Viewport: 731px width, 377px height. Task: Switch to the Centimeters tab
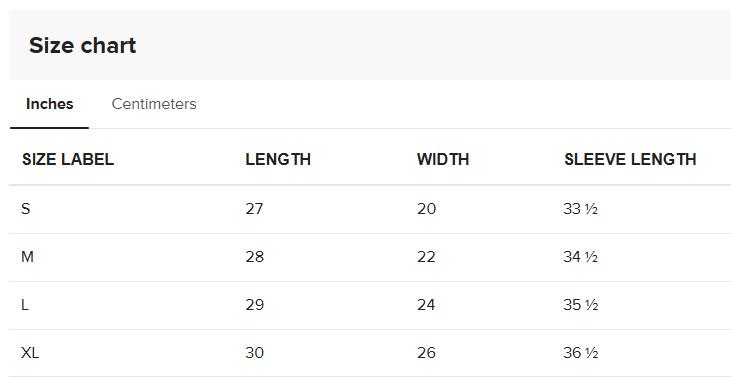coord(154,104)
